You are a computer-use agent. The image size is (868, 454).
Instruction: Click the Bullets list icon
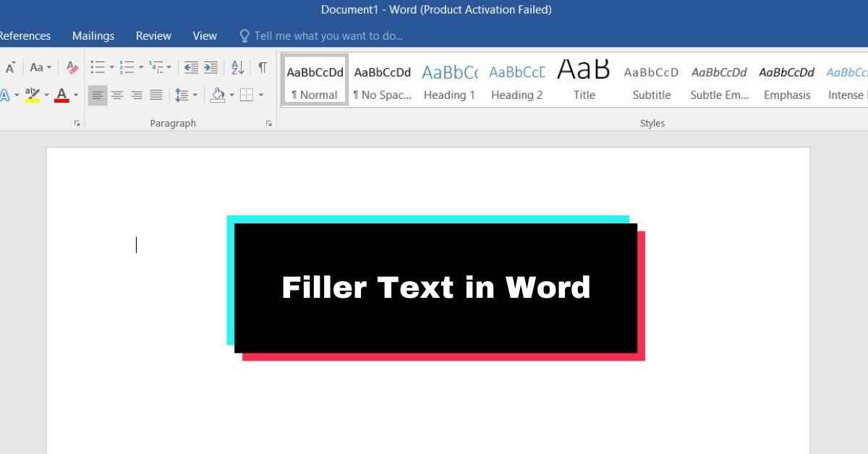pyautogui.click(x=98, y=68)
